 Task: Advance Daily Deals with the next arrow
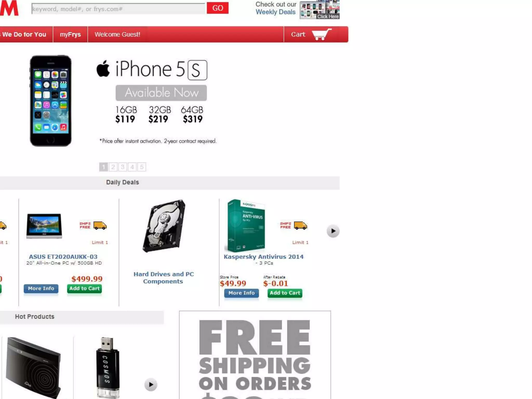click(x=333, y=231)
